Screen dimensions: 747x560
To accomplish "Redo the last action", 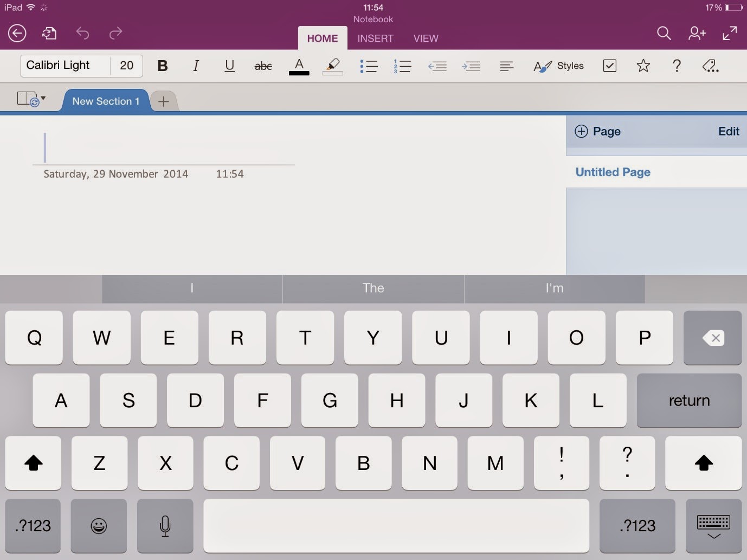I will tap(115, 34).
